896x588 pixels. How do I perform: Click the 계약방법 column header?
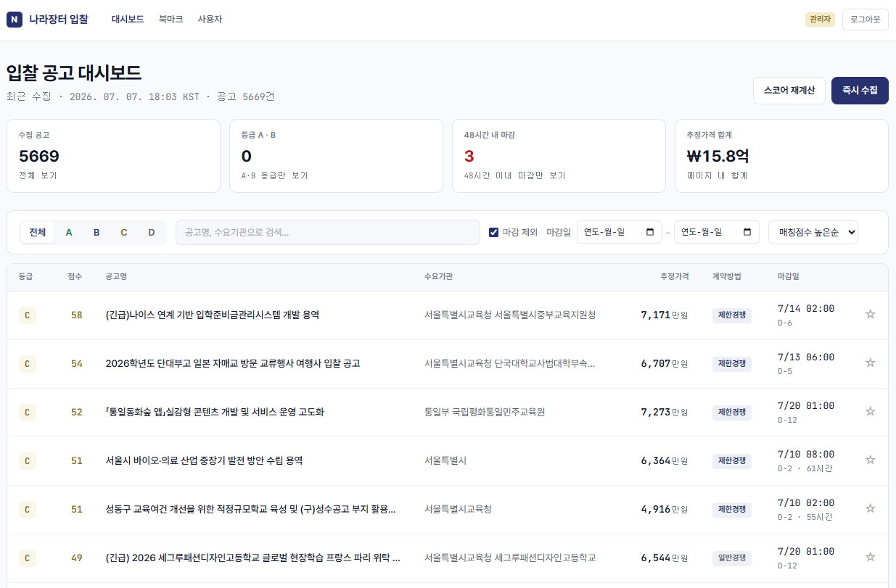point(727,277)
